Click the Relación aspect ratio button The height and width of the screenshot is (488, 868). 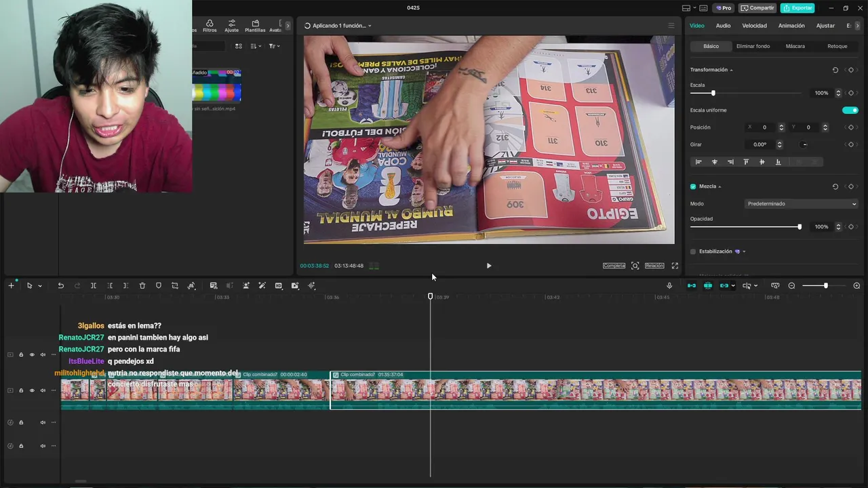(x=654, y=266)
